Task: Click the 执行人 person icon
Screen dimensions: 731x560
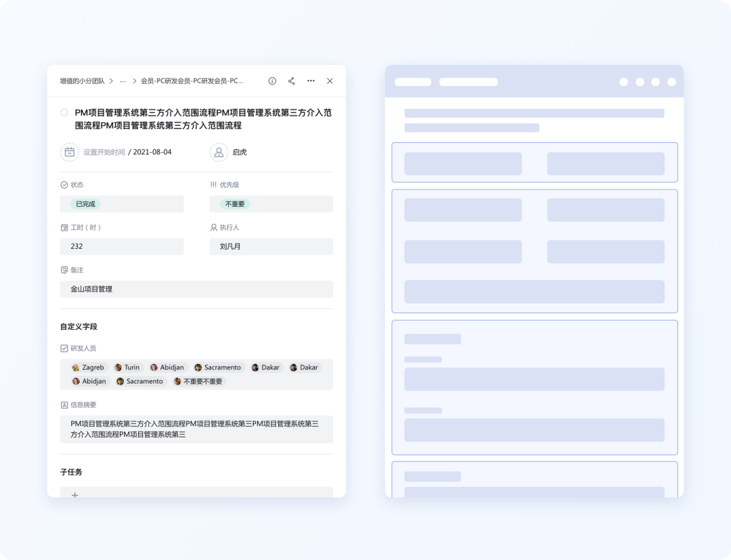Action: (x=213, y=227)
